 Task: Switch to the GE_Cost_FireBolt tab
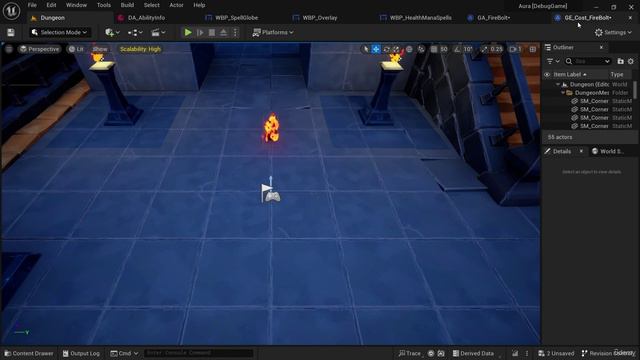point(588,18)
